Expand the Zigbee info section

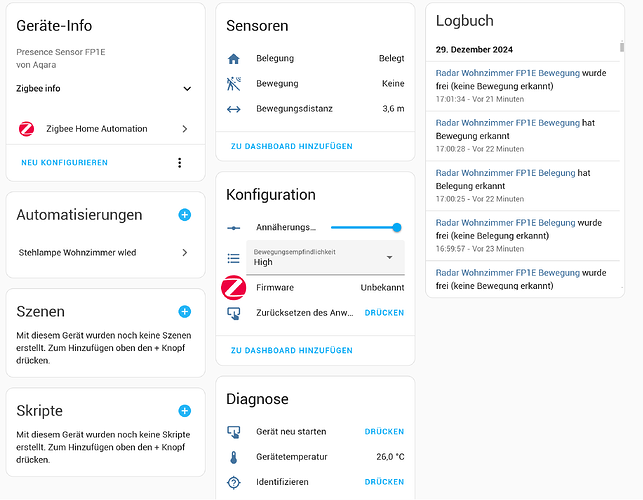[187, 89]
